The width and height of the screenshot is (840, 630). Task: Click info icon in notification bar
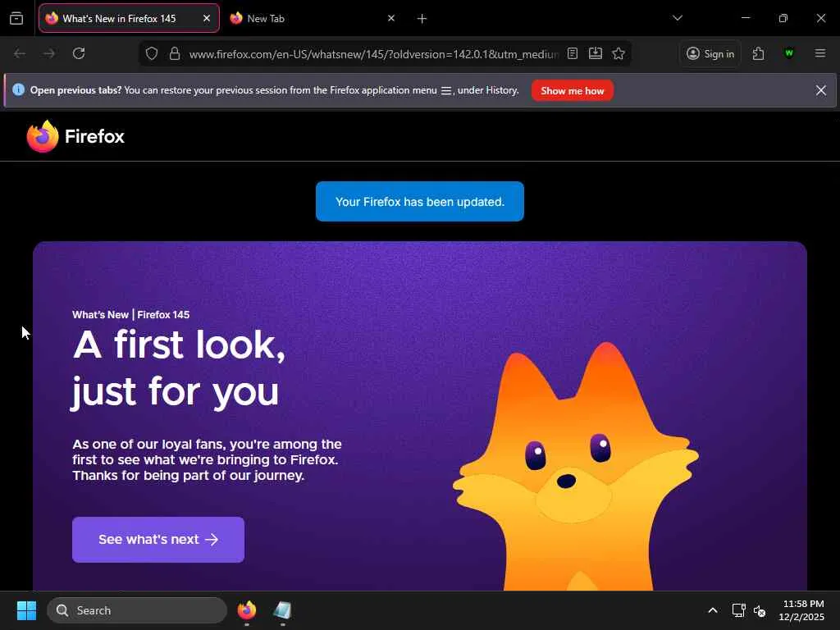(18, 89)
